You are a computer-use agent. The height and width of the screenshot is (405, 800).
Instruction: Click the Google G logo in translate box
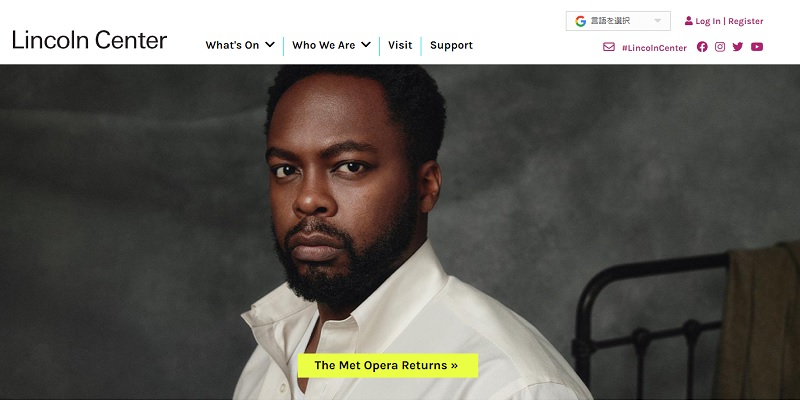click(580, 21)
